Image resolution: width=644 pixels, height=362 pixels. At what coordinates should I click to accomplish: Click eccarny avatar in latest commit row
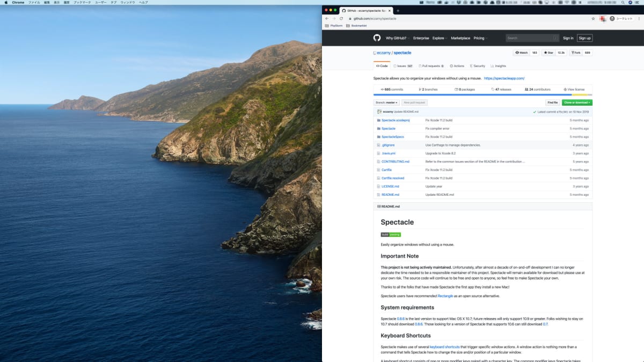tap(379, 112)
